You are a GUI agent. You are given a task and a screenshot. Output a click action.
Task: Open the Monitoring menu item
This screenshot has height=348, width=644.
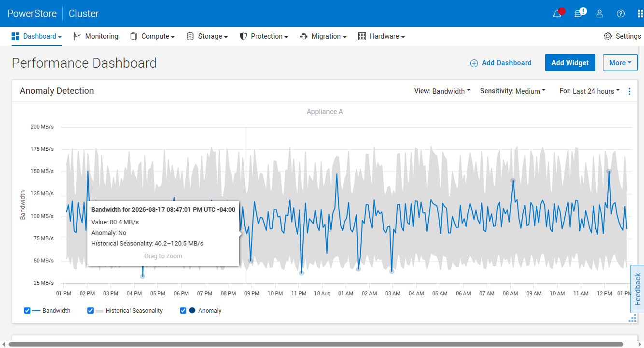pos(96,36)
